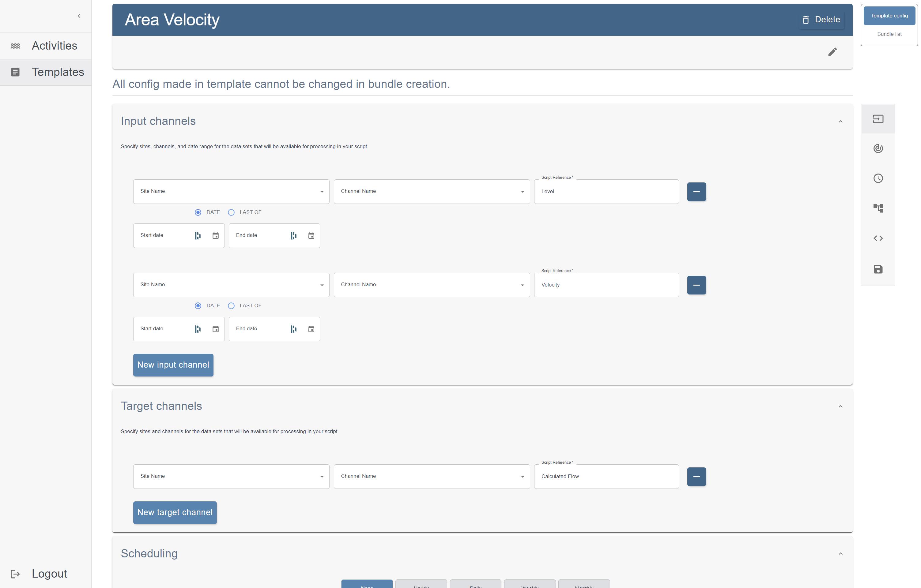Viewport: 921px width, 588px height.
Task: Open Channel Name dropdown for Calculated Flow
Action: pyautogui.click(x=432, y=476)
